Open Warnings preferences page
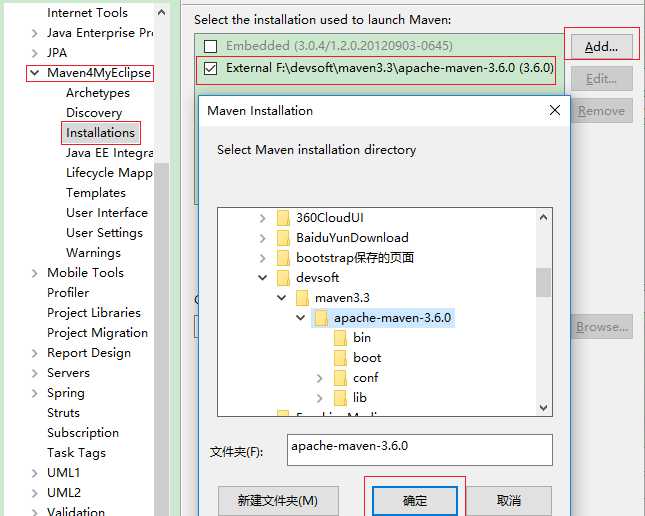Screen dimensions: 645x516 click(x=93, y=253)
